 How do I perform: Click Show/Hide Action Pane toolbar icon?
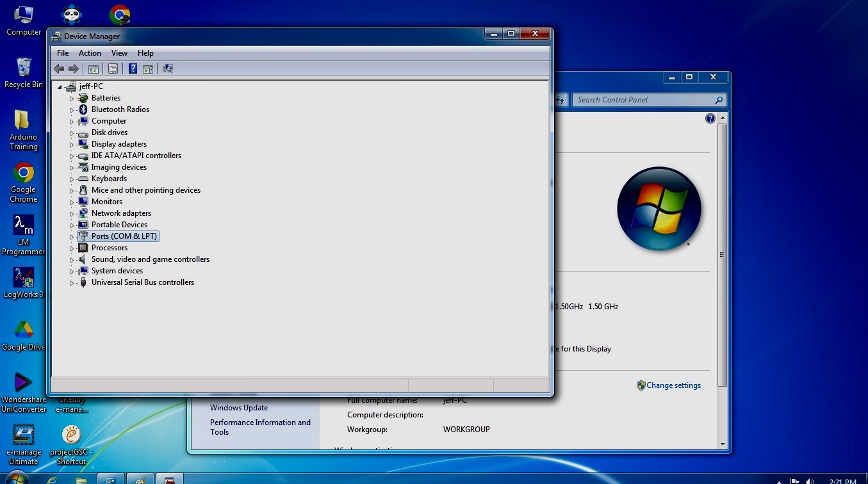point(148,69)
